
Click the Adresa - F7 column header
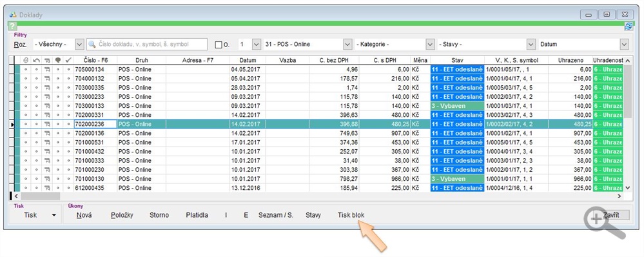click(x=198, y=60)
